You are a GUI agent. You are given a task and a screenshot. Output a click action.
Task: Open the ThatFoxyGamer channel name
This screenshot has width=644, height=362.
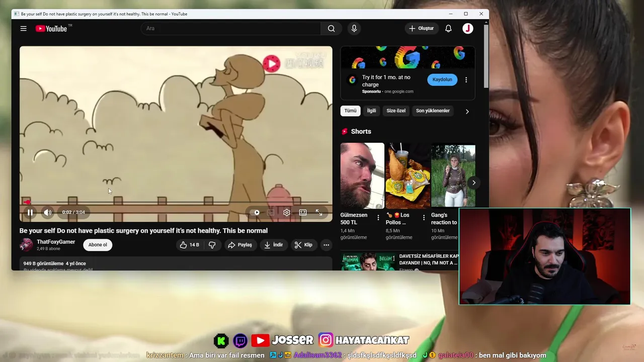click(x=56, y=242)
